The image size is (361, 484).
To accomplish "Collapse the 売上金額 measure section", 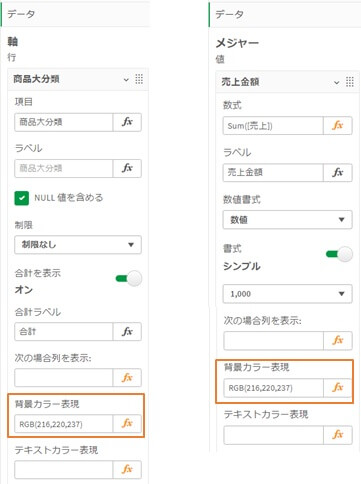I will click(x=337, y=82).
